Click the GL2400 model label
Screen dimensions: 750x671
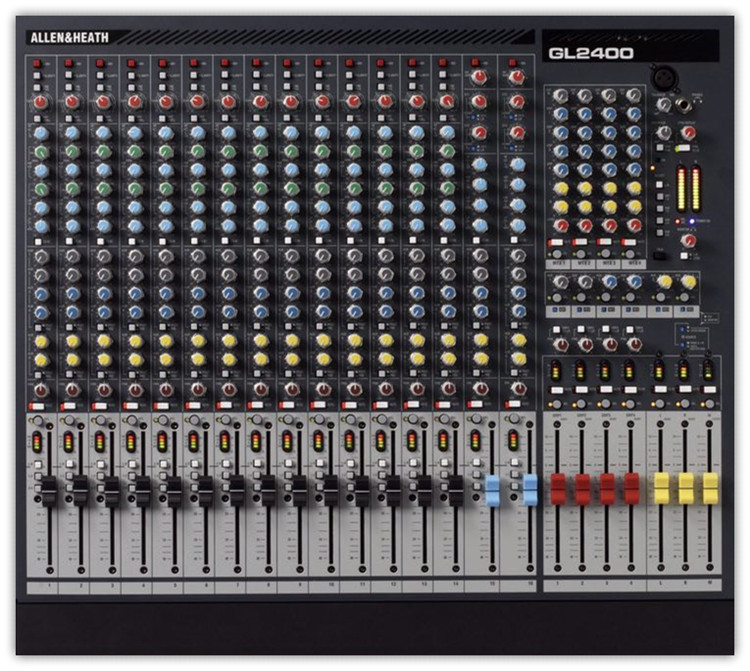tap(591, 53)
